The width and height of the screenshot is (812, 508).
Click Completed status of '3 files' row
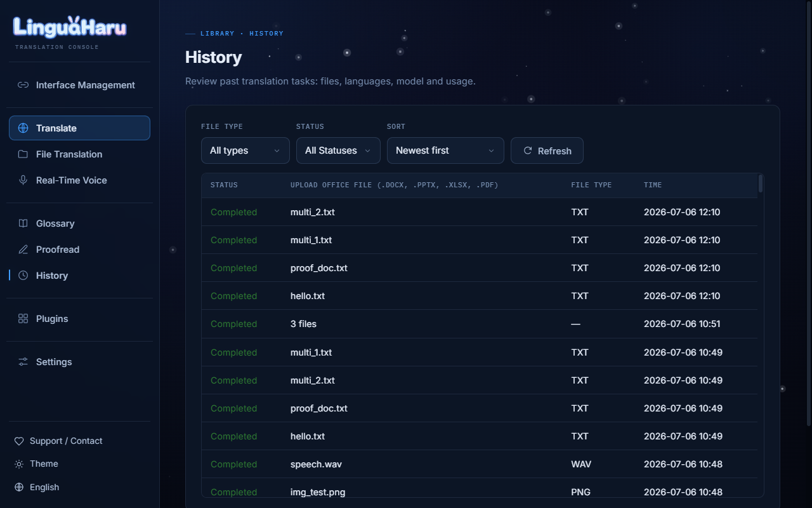[x=233, y=324]
